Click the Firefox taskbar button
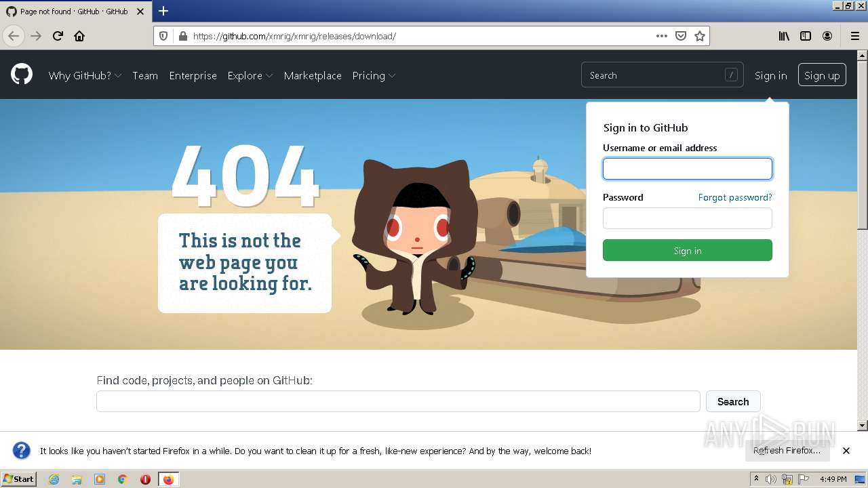868x488 pixels. (168, 479)
